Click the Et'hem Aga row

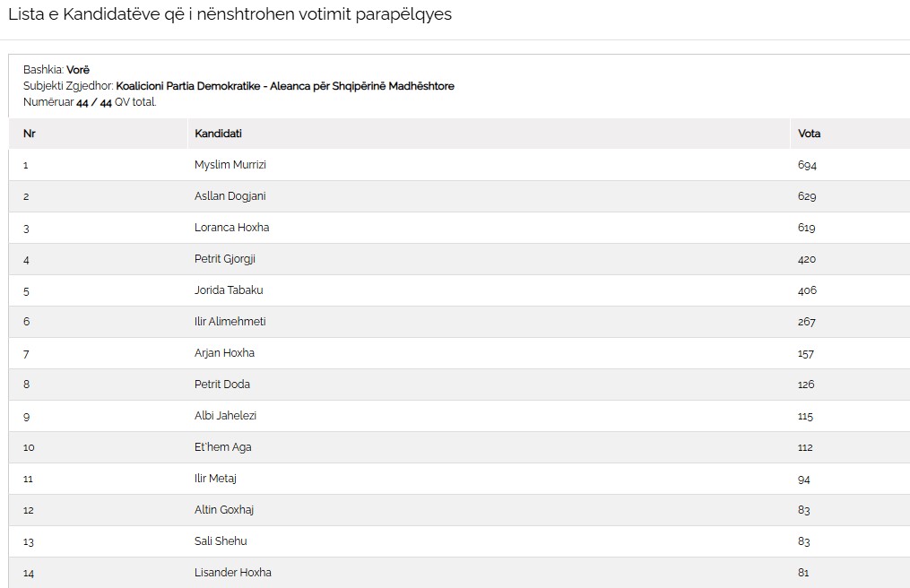[x=223, y=447]
